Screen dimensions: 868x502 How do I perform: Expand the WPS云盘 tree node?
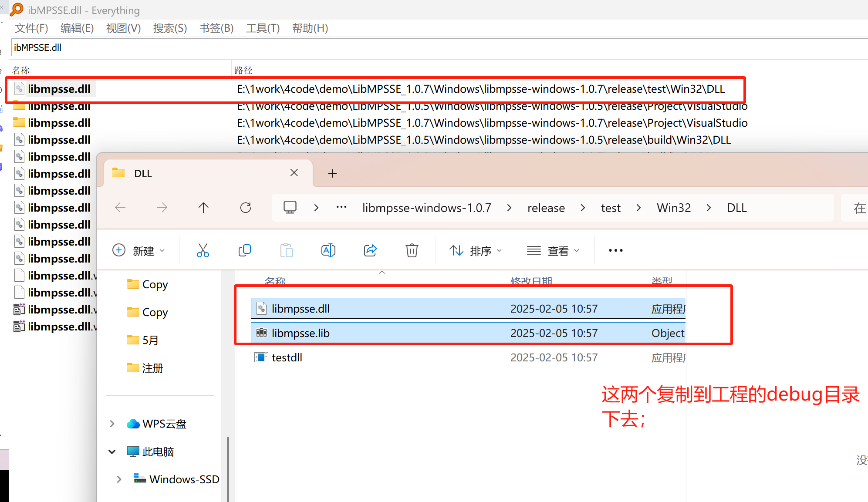(112, 424)
